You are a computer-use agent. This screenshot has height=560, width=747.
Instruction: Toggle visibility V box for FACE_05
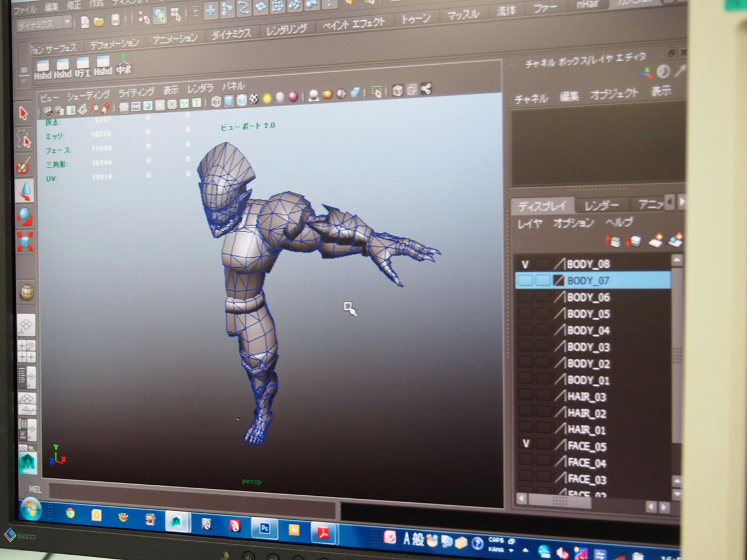(x=526, y=444)
